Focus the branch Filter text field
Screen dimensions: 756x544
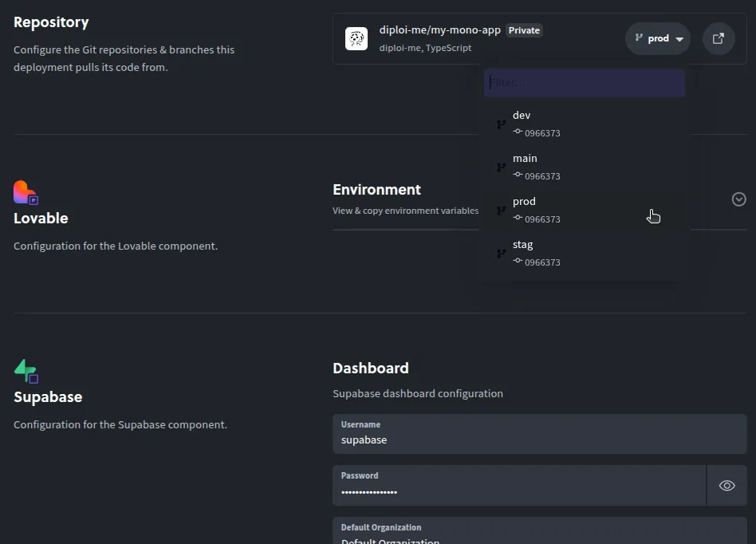[584, 83]
